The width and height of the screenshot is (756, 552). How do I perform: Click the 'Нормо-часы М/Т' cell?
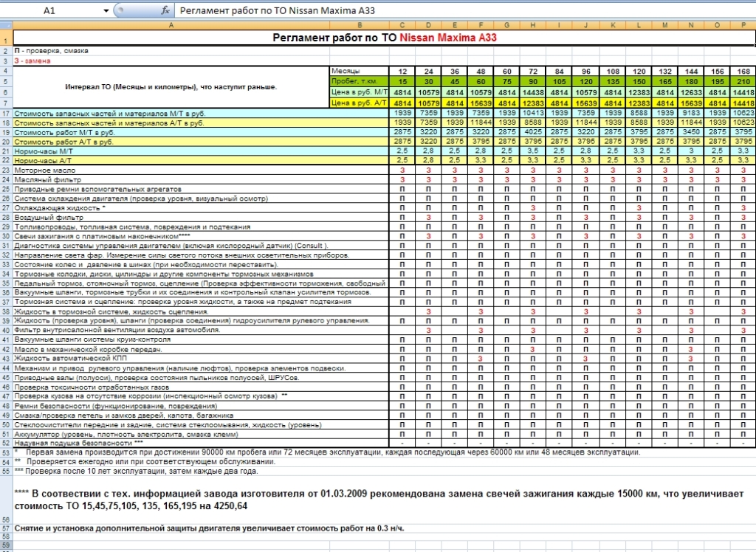click(43, 151)
